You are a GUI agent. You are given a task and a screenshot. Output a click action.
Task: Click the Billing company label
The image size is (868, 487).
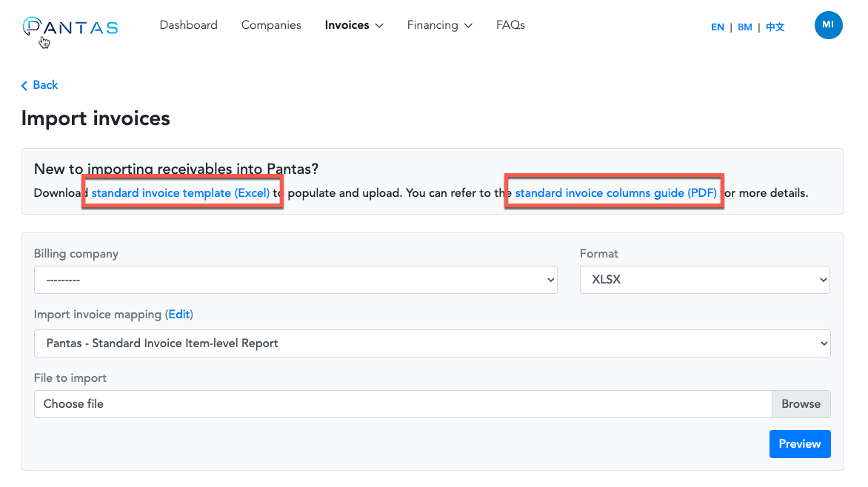(76, 253)
